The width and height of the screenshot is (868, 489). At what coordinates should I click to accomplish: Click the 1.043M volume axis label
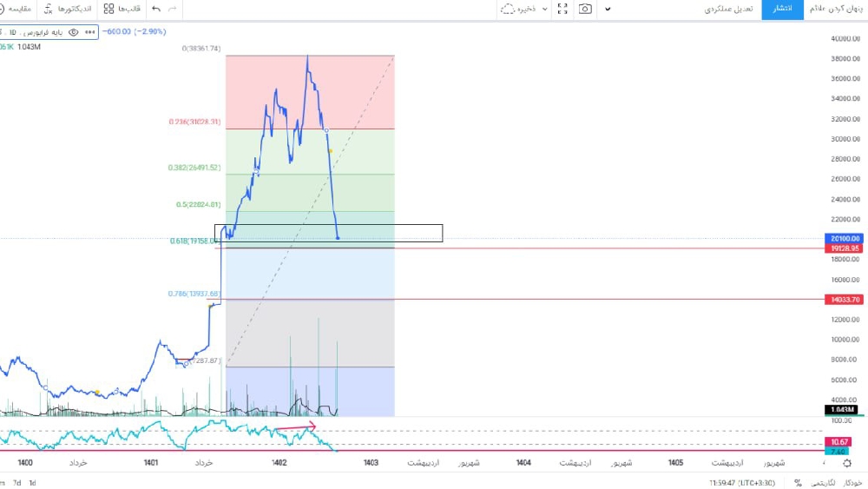coord(841,410)
